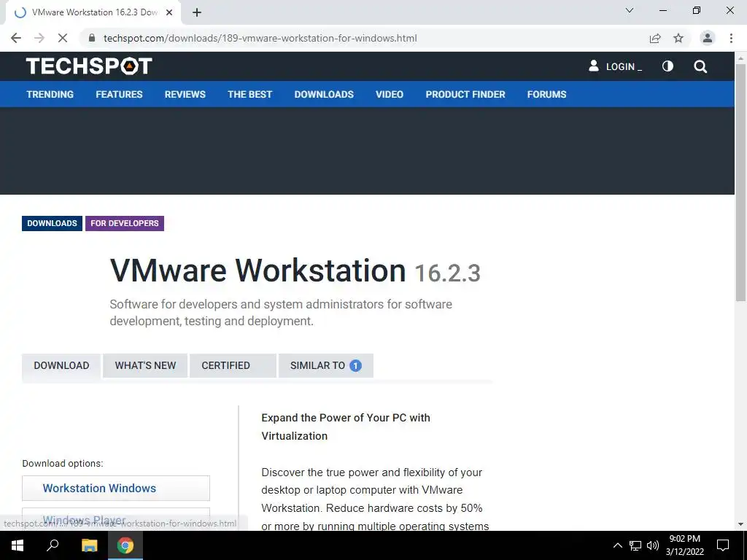
Task: Open the FEATURES menu
Action: point(119,94)
